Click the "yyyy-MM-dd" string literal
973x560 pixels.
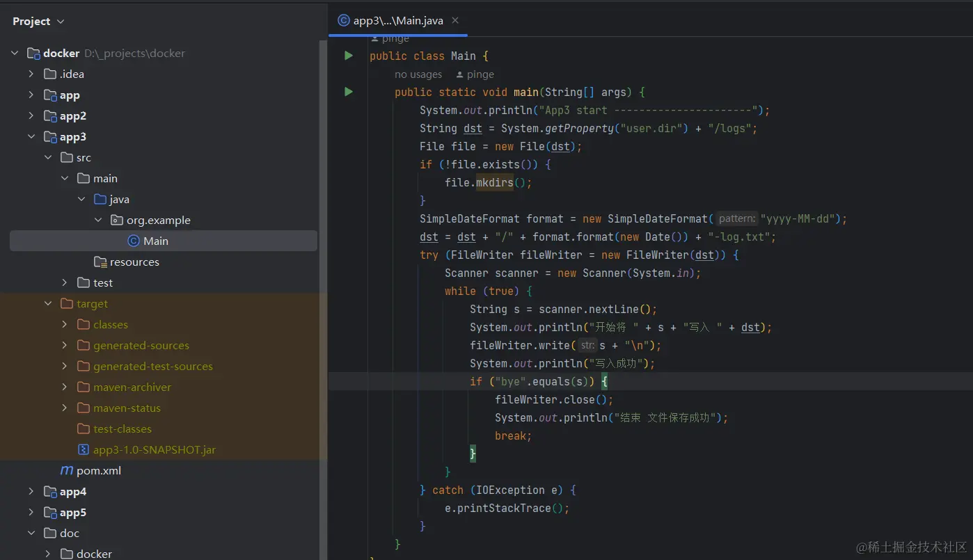tap(798, 218)
